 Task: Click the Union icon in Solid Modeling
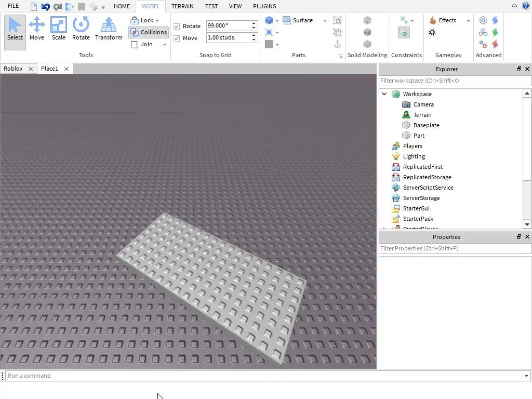[367, 20]
